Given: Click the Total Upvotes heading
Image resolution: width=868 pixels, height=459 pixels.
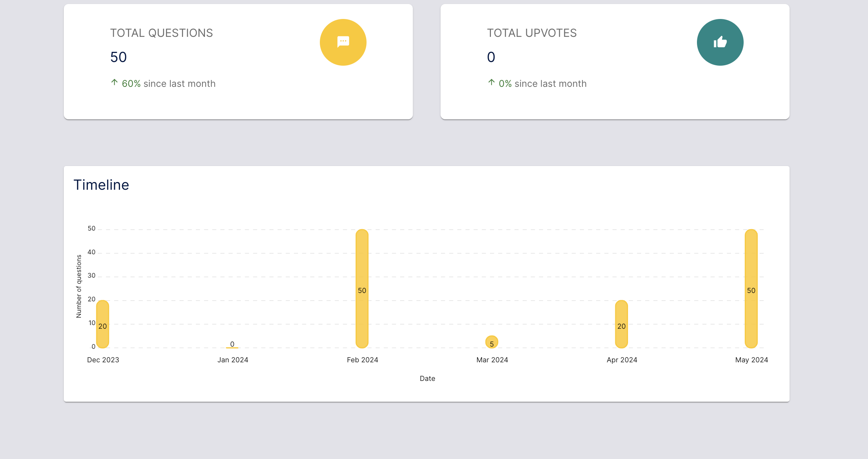Looking at the screenshot, I should [x=532, y=33].
